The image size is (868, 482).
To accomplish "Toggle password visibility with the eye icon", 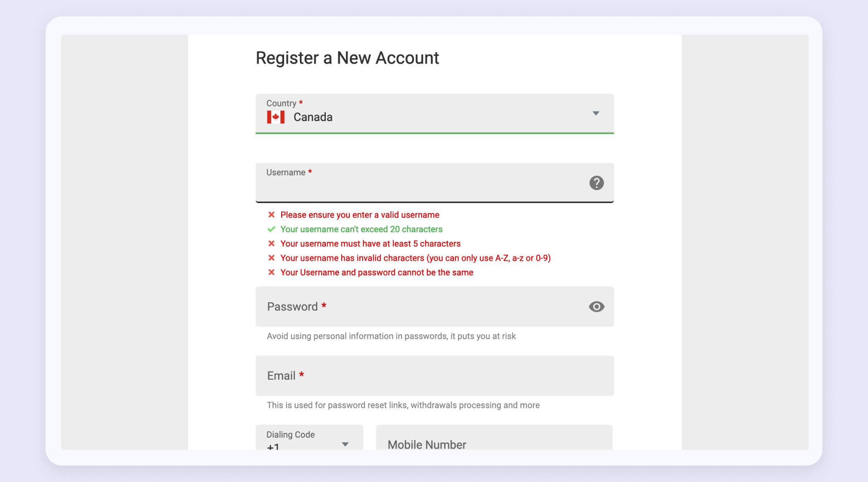I will click(596, 307).
